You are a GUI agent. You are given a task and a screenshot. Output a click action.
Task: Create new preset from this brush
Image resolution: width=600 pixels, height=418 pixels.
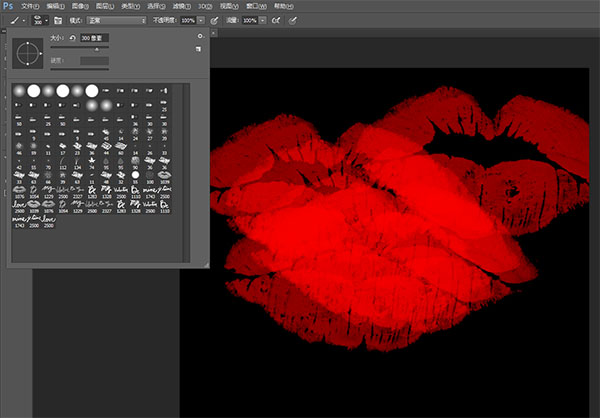[x=200, y=49]
